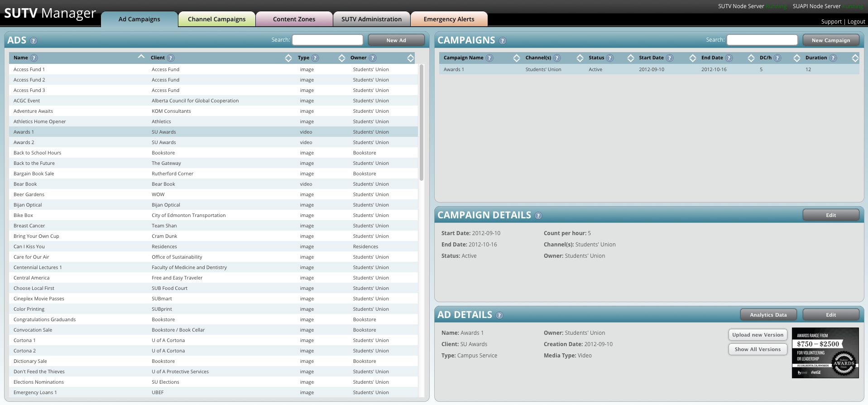This screenshot has width=868, height=405.
Task: Select the Access Fund 1 ad
Action: click(214, 69)
